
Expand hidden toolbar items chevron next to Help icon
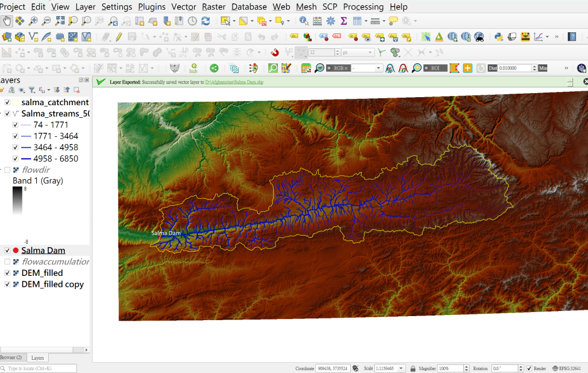(x=556, y=37)
